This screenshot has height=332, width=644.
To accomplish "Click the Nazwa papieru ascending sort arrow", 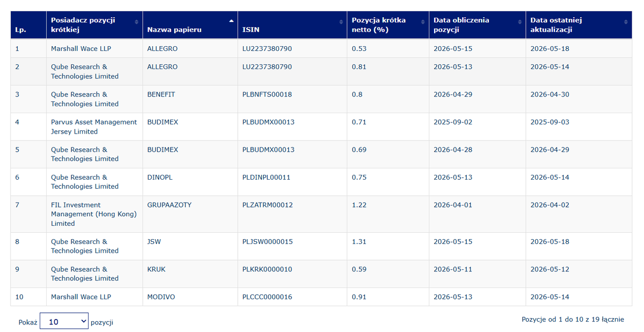I will pos(231,20).
